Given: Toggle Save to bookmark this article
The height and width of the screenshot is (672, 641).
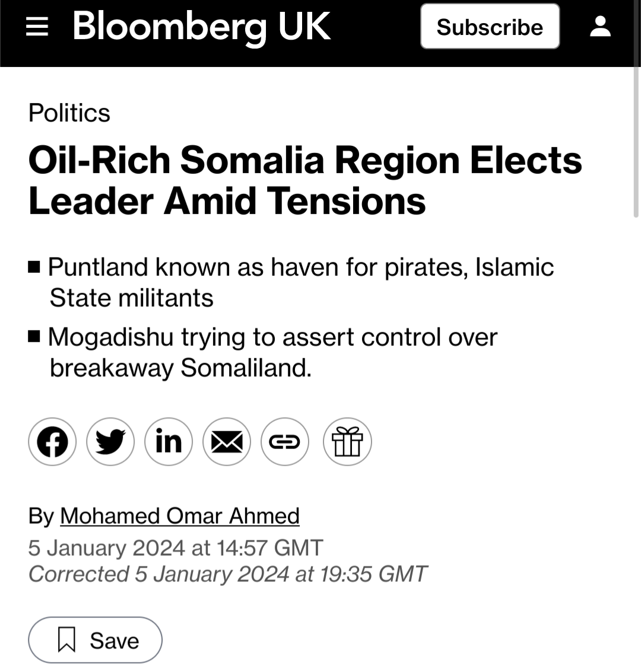Looking at the screenshot, I should pyautogui.click(x=95, y=641).
